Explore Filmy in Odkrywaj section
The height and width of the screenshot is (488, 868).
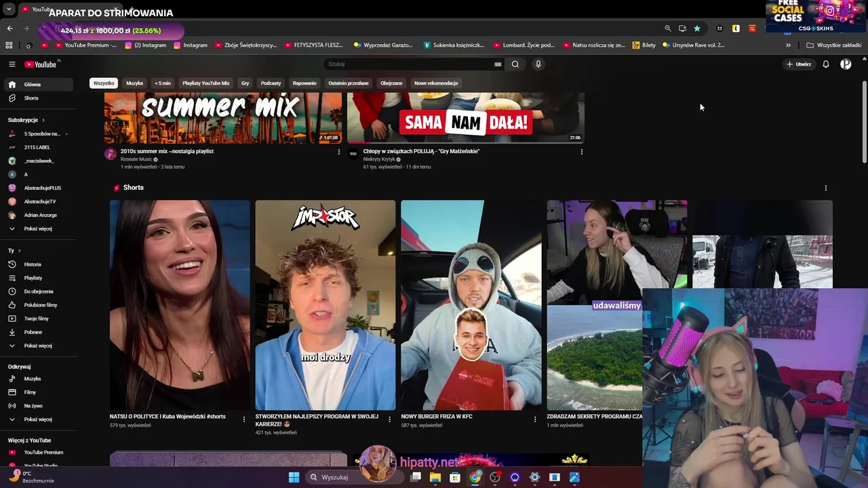[39, 392]
